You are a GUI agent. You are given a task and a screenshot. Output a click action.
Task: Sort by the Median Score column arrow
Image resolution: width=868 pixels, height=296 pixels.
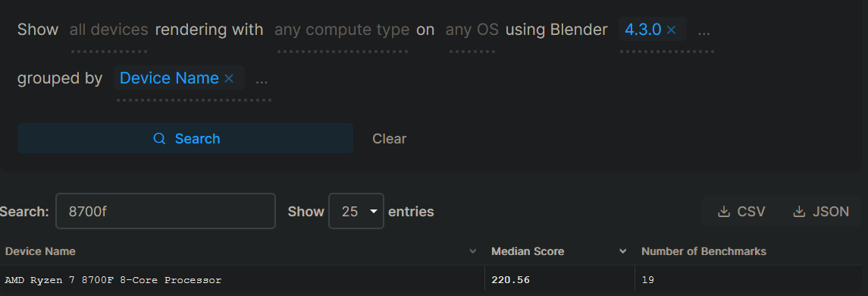[623, 252]
